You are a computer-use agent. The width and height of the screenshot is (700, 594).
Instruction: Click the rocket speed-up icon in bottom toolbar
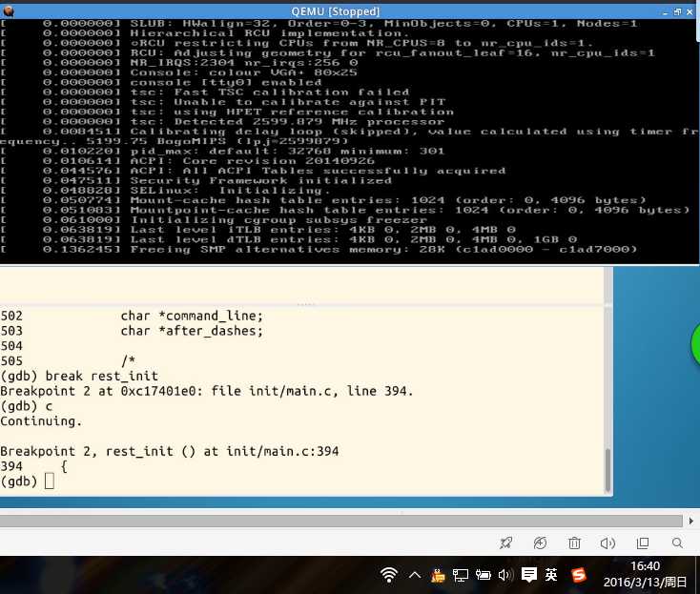[x=505, y=543]
